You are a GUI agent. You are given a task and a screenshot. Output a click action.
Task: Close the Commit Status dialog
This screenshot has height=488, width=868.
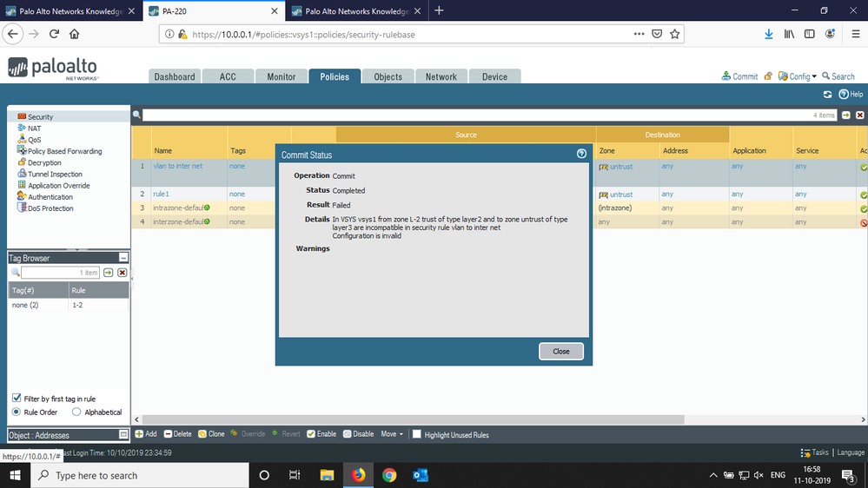(560, 352)
